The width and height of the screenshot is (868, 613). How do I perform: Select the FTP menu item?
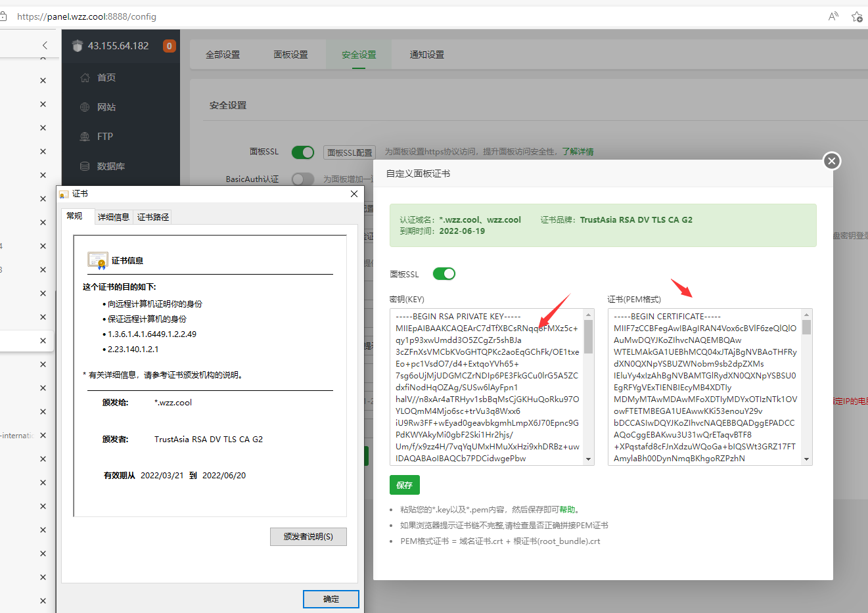[x=105, y=137]
